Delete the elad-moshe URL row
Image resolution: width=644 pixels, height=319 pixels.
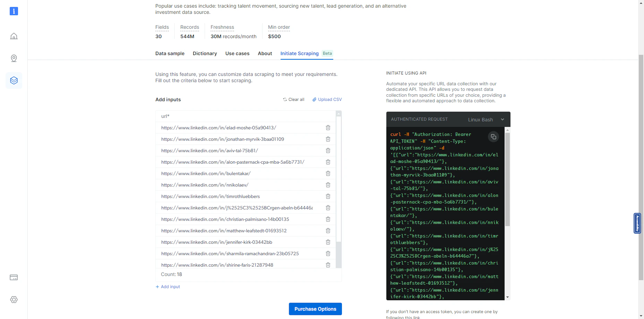click(x=328, y=128)
